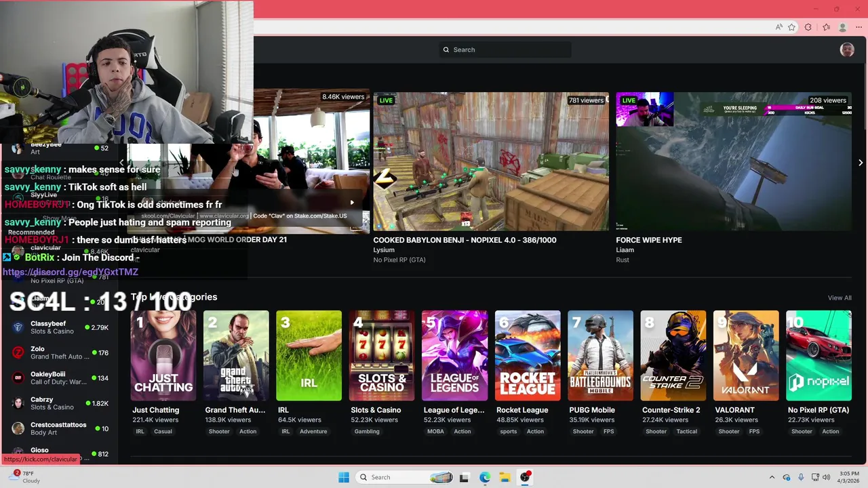Click the PUBG Mobile title text
Image resolution: width=868 pixels, height=488 pixels.
592,410
